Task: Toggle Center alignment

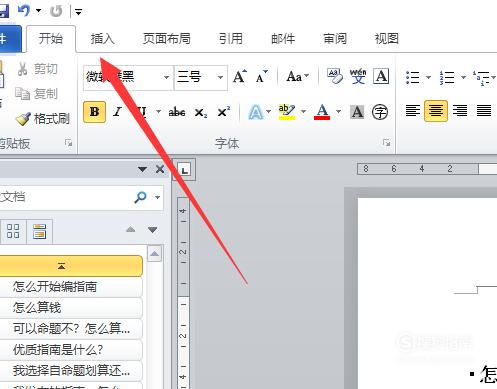Action: 436,111
